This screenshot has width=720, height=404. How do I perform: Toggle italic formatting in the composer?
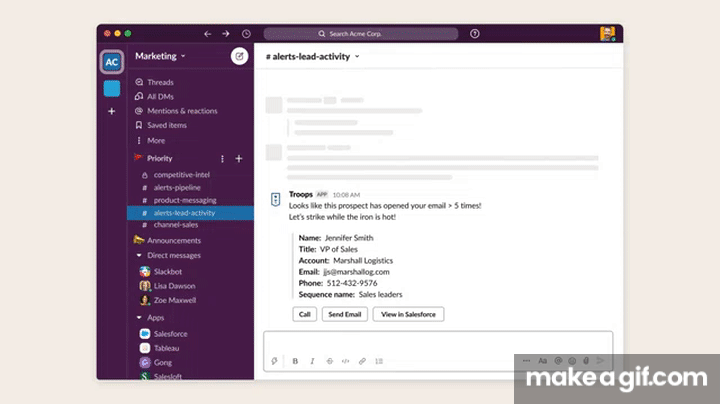coord(312,361)
